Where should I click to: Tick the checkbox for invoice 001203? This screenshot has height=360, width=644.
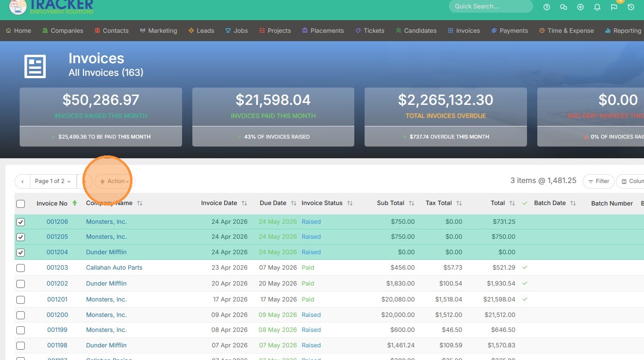click(21, 268)
